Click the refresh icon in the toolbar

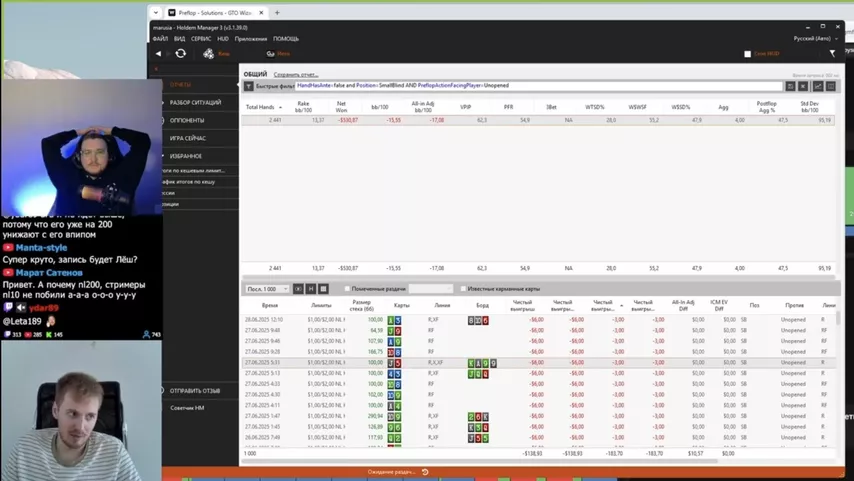click(x=181, y=53)
